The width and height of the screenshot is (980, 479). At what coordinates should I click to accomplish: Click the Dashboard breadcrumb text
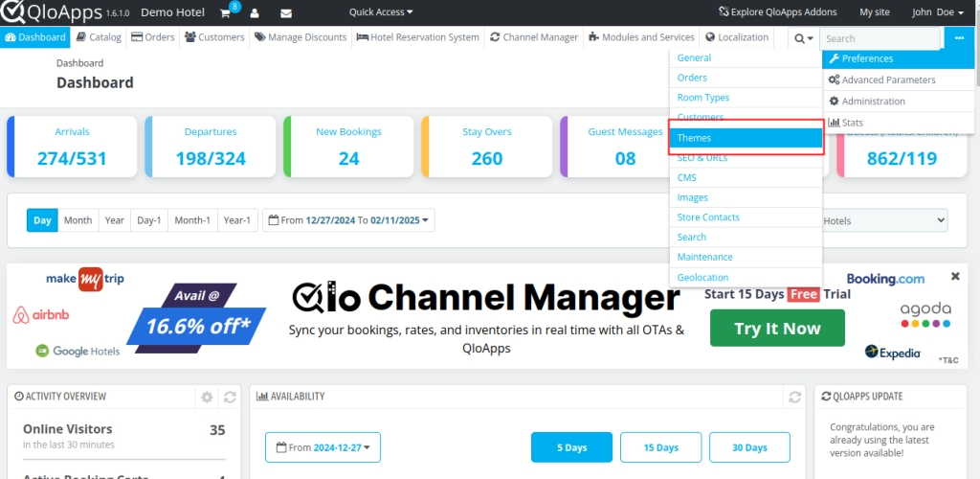click(x=80, y=63)
